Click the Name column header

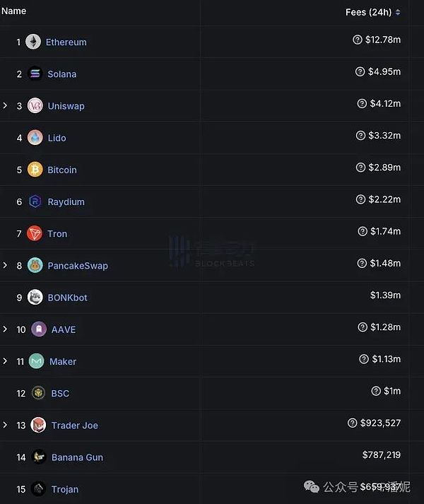(x=13, y=11)
